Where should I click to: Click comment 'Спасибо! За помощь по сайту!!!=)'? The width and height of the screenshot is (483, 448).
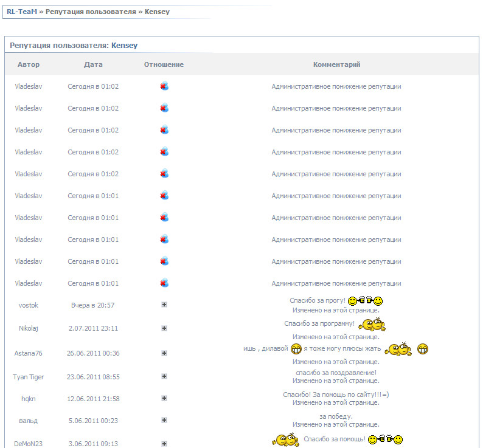336,395
